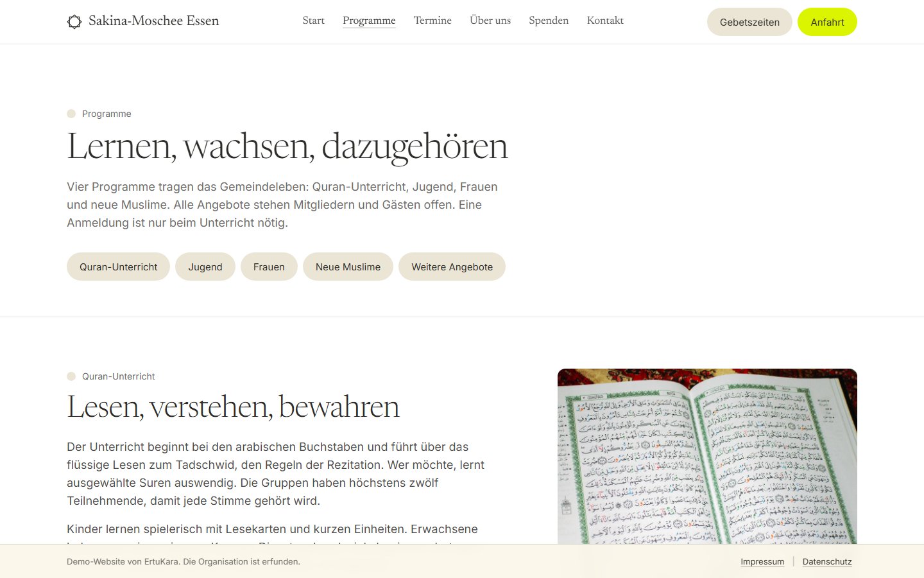Open the Sakina-Moschee Essen home link
The width and height of the screenshot is (924, 578).
point(143,21)
